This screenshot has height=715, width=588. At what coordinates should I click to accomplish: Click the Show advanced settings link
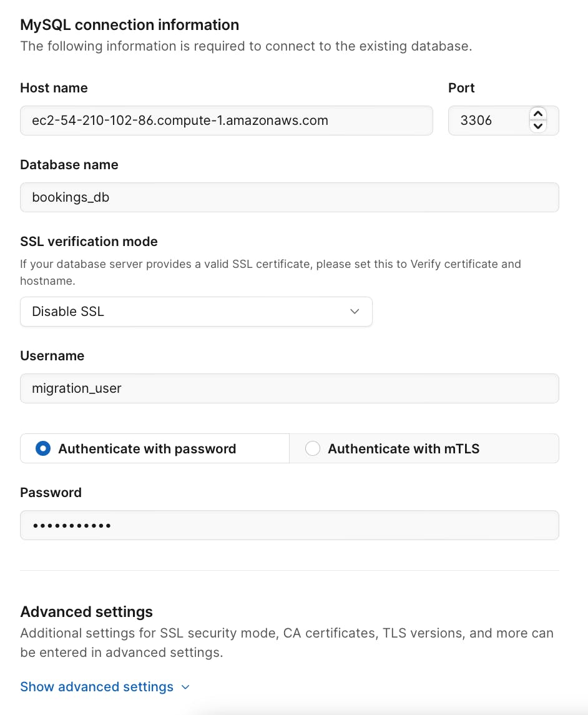[x=97, y=687]
